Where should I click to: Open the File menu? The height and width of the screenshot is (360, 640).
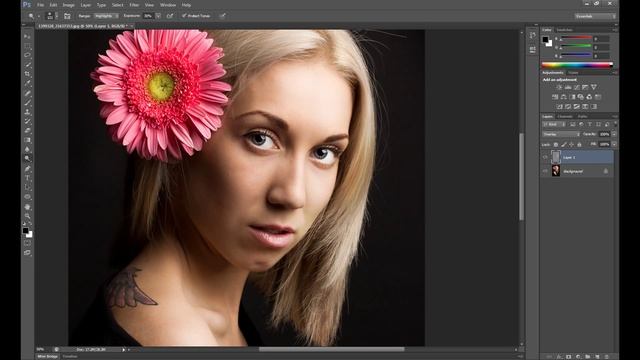coord(40,5)
